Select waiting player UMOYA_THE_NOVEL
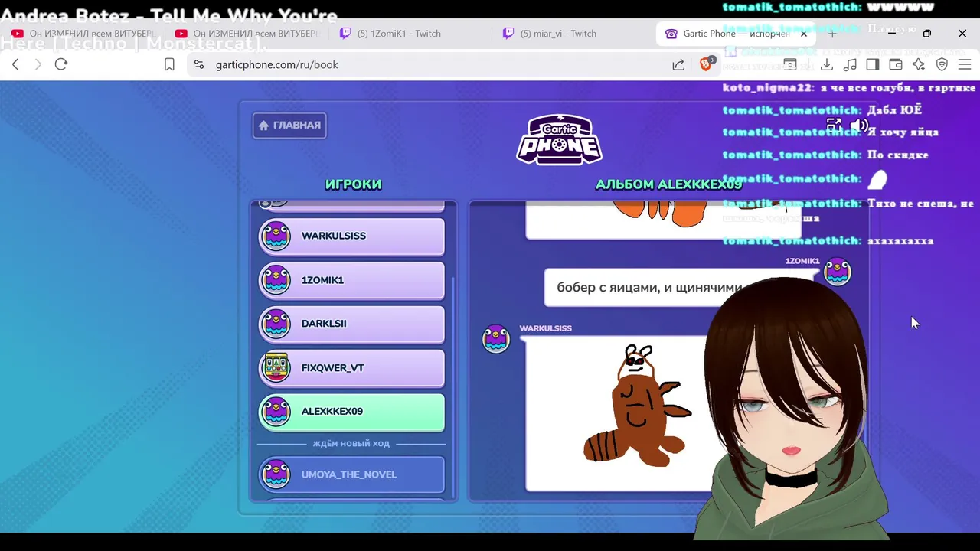This screenshot has width=980, height=551. 351,474
